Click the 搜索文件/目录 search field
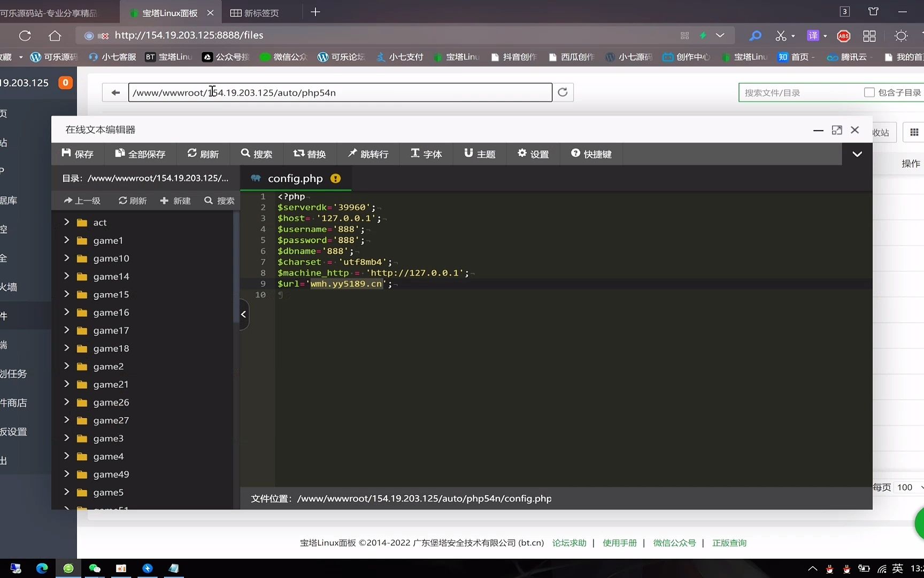The image size is (924, 578). point(799,93)
